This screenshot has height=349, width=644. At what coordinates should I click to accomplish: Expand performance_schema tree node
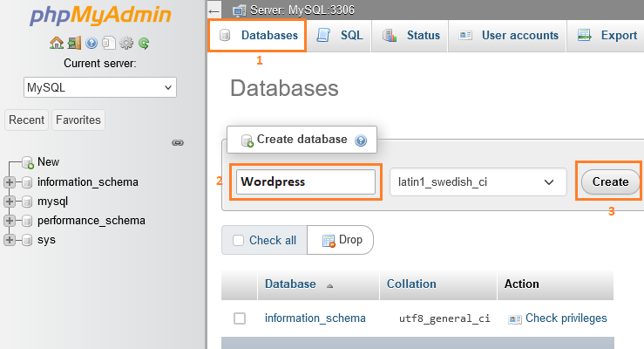click(10, 221)
